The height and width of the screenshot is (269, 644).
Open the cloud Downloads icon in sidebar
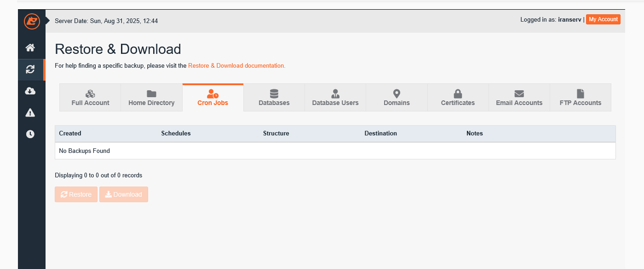point(30,91)
